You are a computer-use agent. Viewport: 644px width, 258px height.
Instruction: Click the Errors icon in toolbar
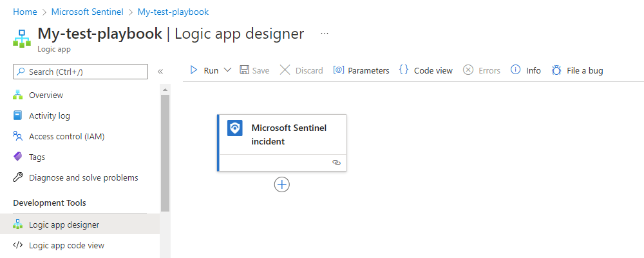[x=469, y=70]
